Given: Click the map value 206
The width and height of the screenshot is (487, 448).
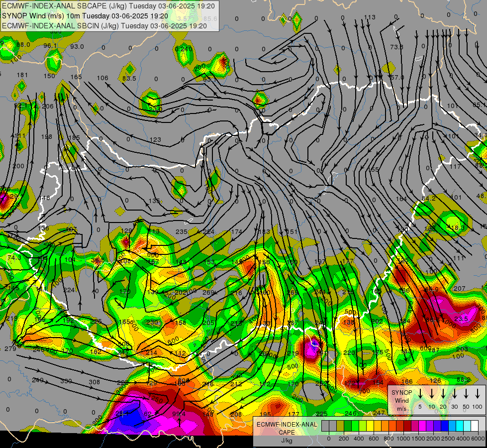Looking at the screenshot, I should point(48,106).
